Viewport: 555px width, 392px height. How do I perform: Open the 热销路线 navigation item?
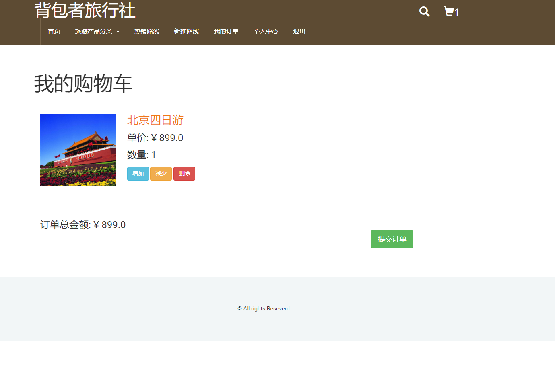point(146,31)
